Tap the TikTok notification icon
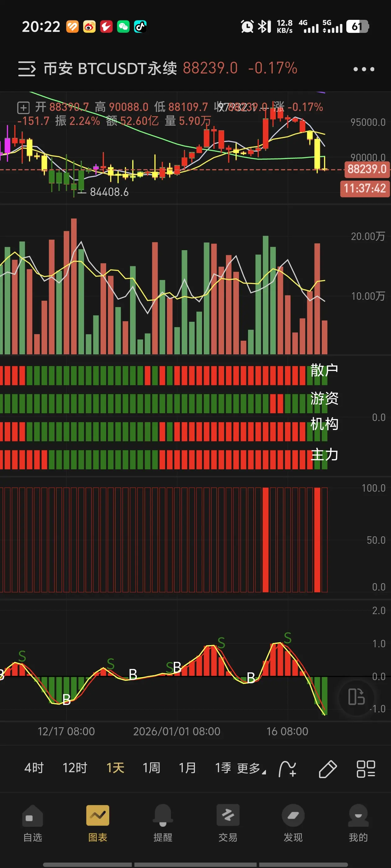Image resolution: width=391 pixels, height=868 pixels. (140, 27)
